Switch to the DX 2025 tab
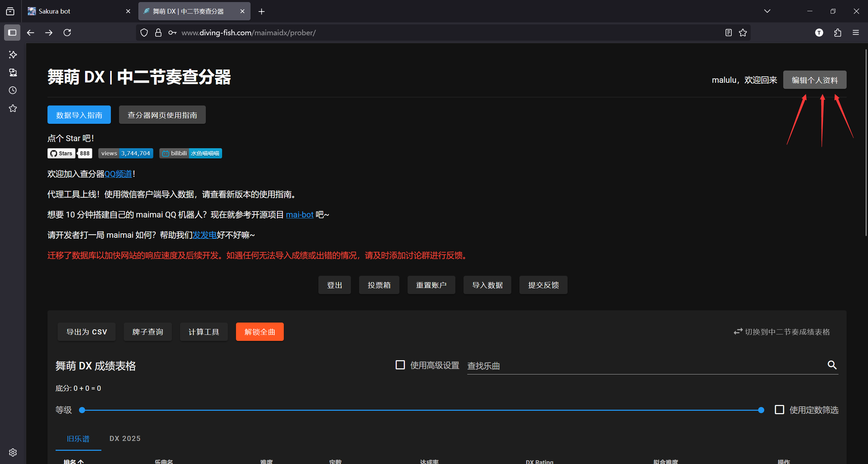This screenshot has width=868, height=464. (x=125, y=439)
